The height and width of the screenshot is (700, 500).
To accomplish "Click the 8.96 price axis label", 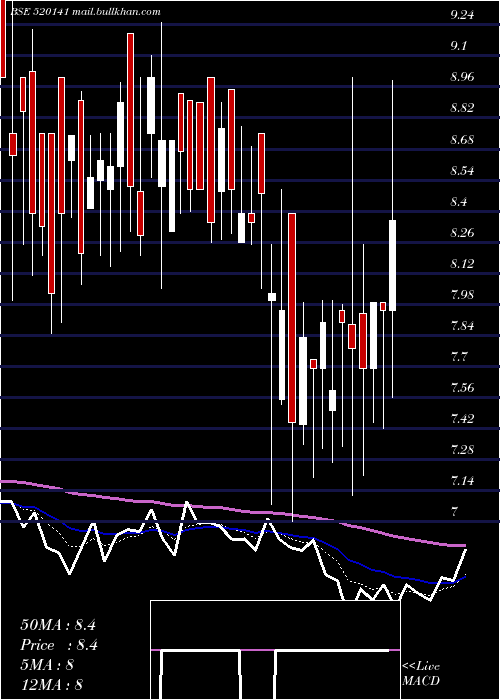I will click(462, 77).
